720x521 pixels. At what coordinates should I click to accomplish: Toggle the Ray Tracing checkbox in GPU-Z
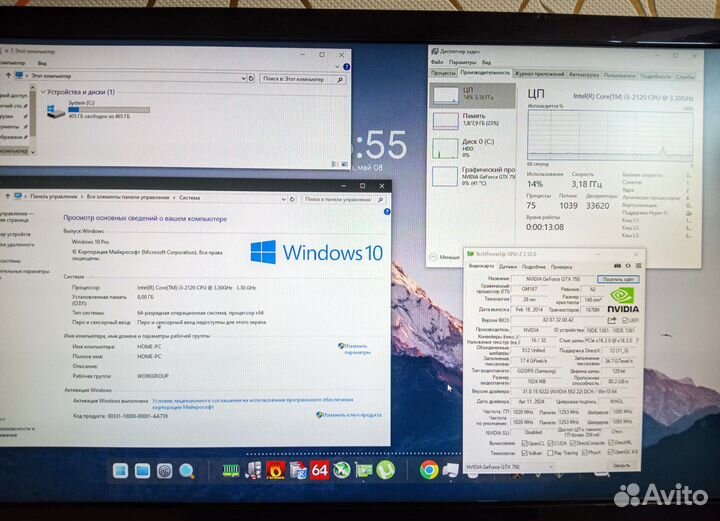click(550, 453)
